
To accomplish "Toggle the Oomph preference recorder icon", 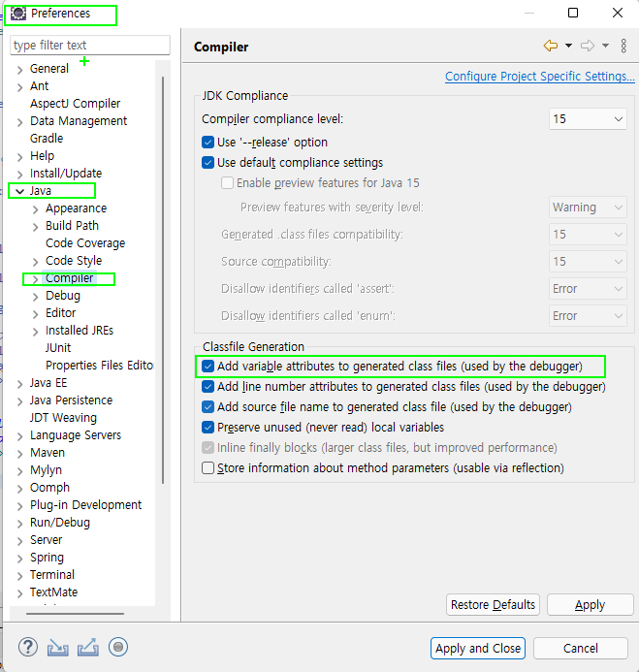I will click(x=118, y=647).
